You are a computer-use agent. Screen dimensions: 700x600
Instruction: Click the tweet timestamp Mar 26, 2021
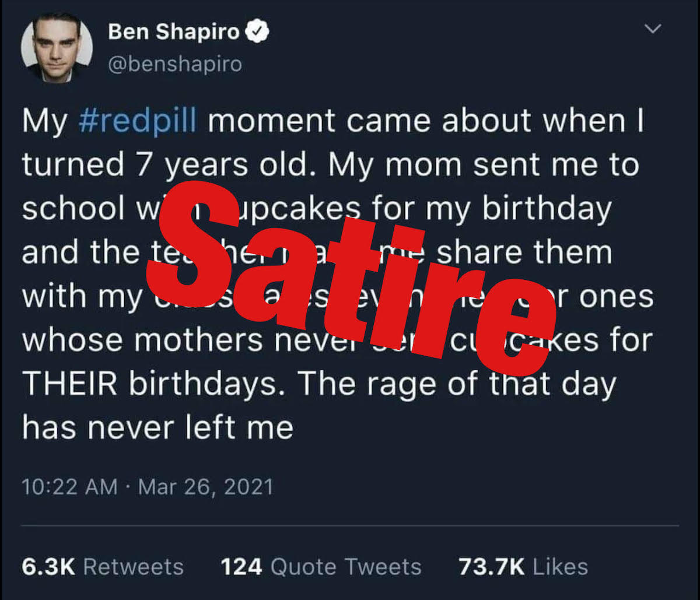[x=205, y=486]
